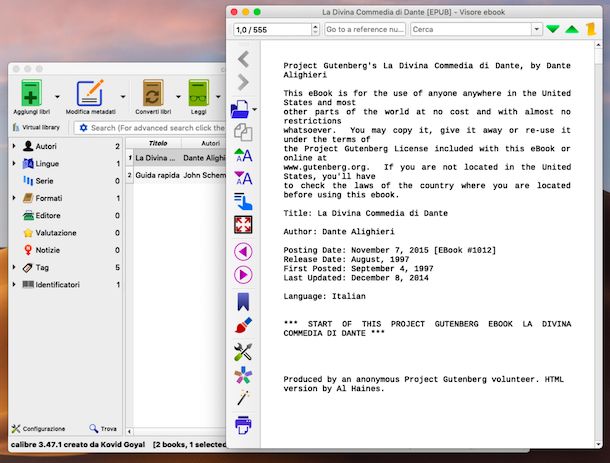Select Editore in tag browser
Screen dimensions: 610x463
pos(47,216)
